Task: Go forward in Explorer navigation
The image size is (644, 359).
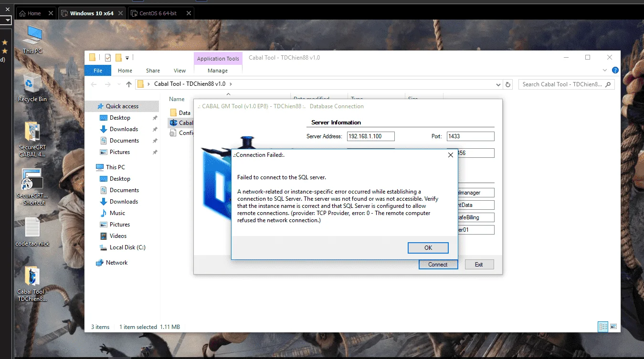Action: pyautogui.click(x=108, y=84)
